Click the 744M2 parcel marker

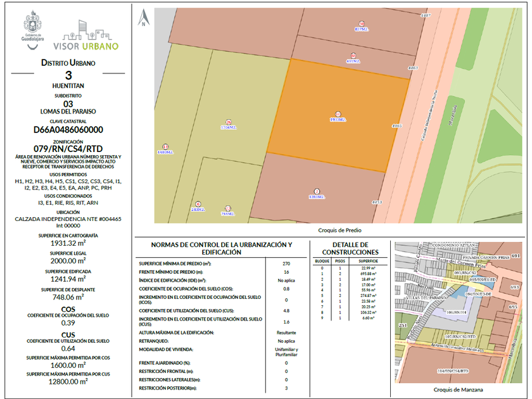pos(228,210)
